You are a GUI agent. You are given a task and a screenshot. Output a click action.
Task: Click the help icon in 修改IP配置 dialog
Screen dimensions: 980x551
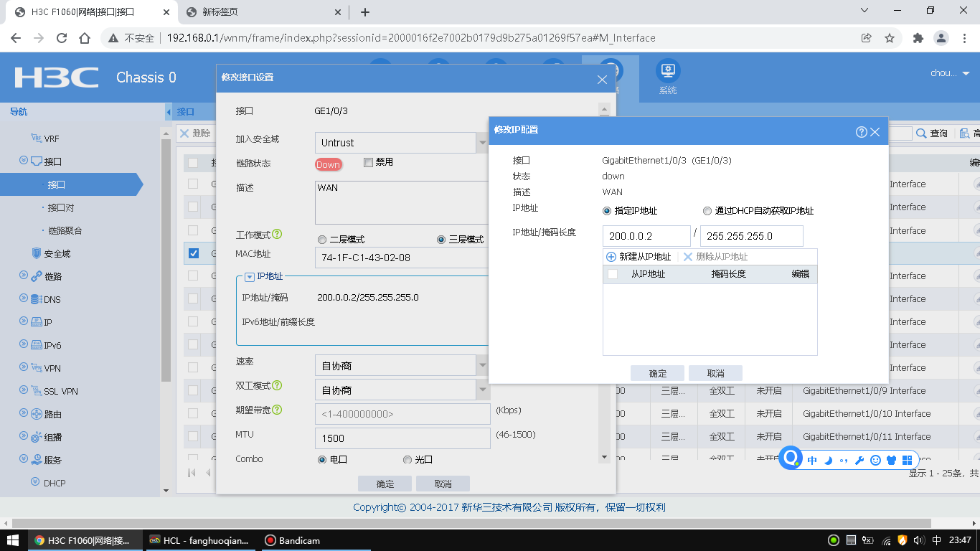(862, 132)
